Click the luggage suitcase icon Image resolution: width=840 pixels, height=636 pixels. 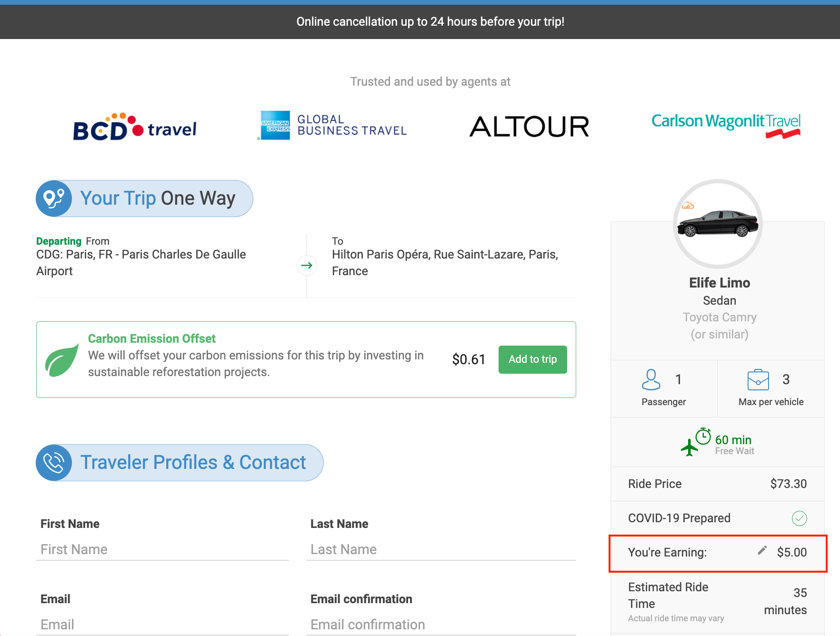(758, 380)
